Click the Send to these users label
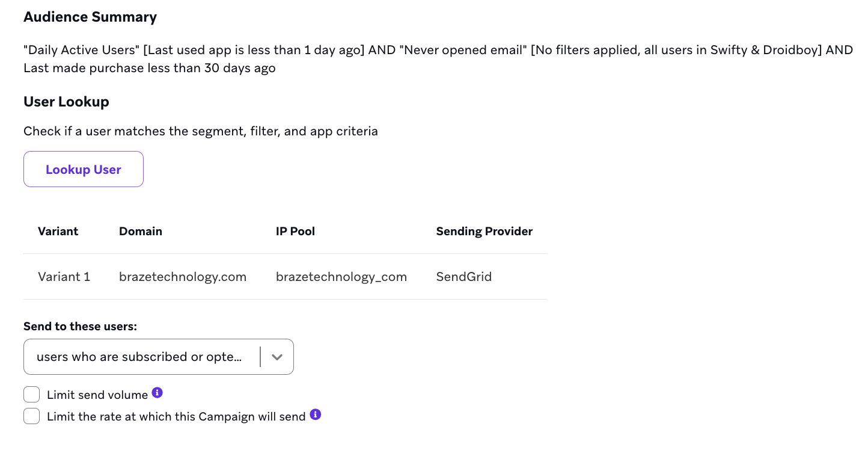Image resolution: width=868 pixels, height=450 pixels. tap(80, 326)
